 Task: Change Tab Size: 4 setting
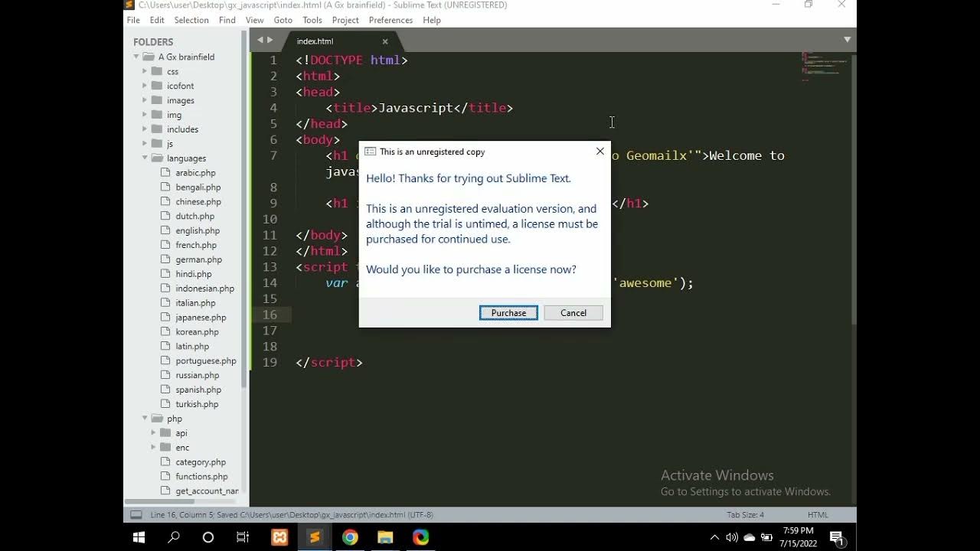[746, 515]
